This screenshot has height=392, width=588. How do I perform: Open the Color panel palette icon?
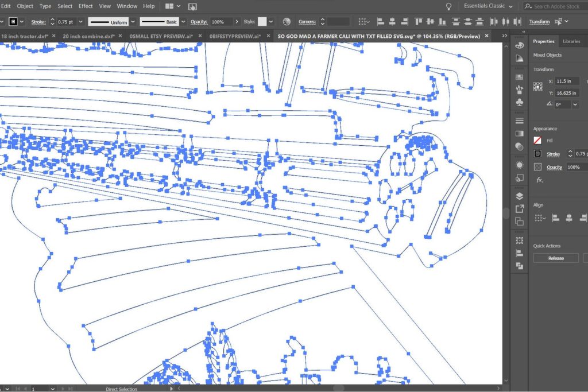coord(519,45)
